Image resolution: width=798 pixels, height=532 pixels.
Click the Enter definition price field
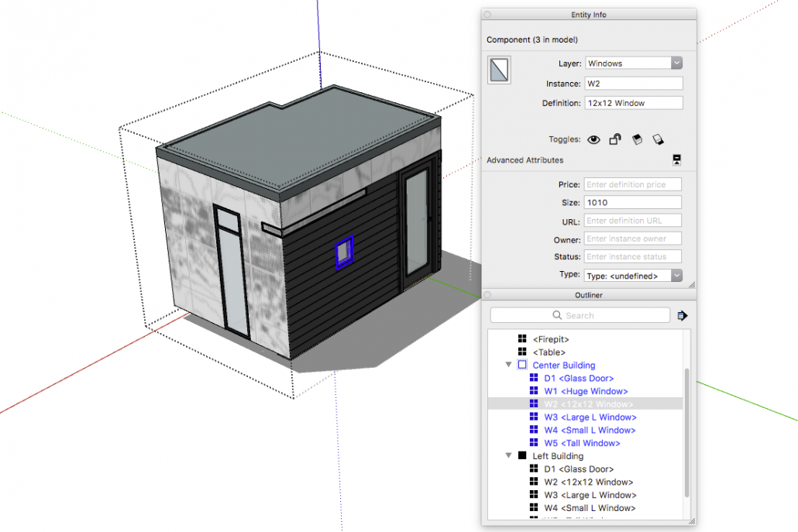pyautogui.click(x=633, y=184)
